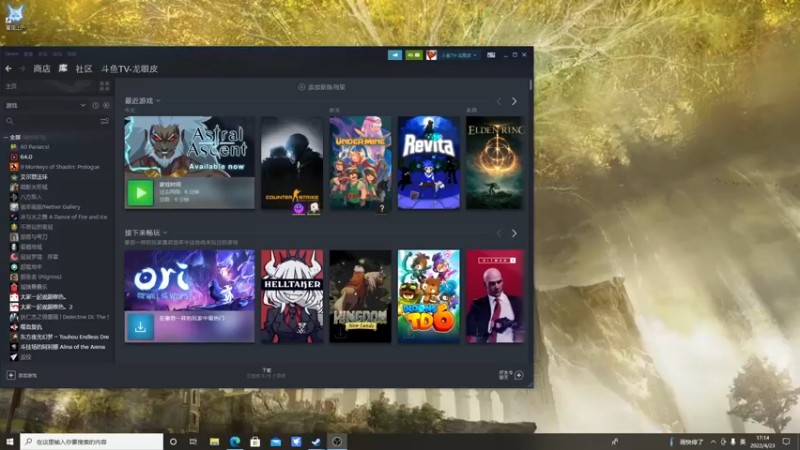
Task: Open Kingdom New Lands cover
Action: [x=360, y=296]
